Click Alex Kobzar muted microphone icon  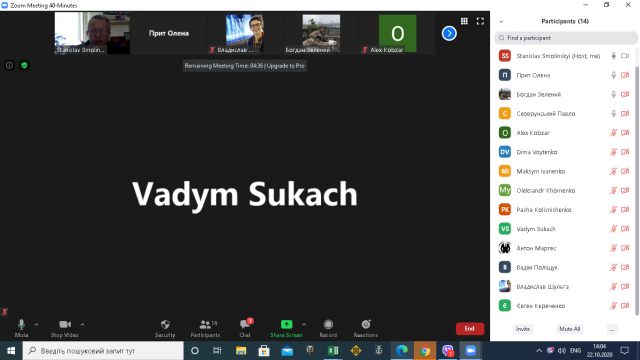coord(613,133)
